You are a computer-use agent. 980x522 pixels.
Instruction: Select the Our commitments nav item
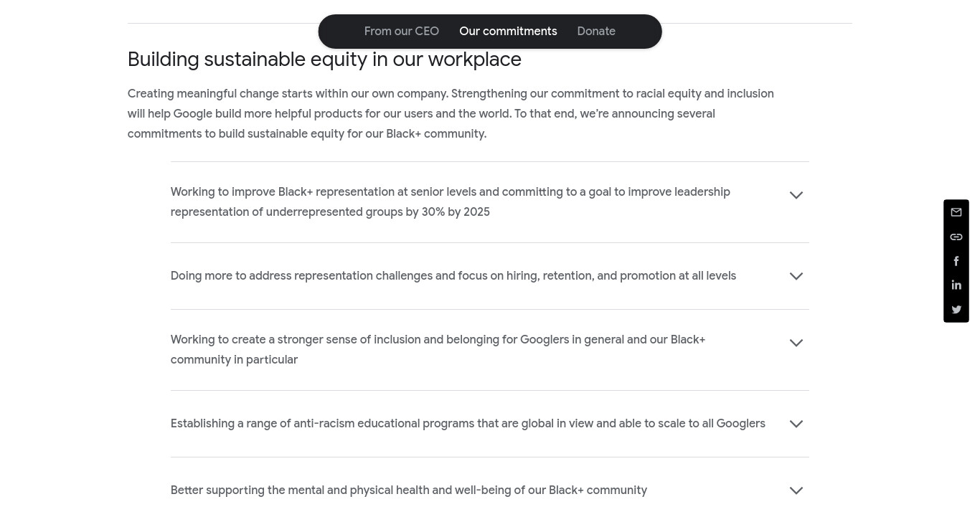[508, 32]
